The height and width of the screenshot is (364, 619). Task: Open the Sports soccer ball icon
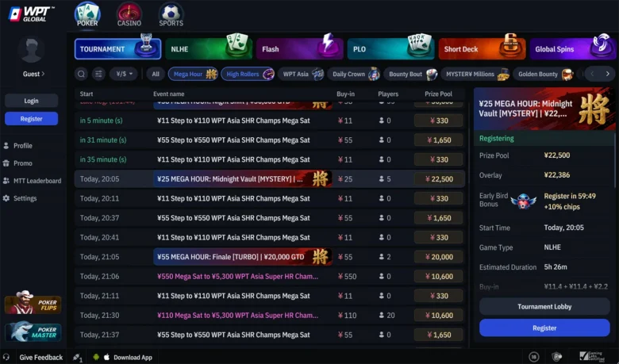click(x=171, y=15)
